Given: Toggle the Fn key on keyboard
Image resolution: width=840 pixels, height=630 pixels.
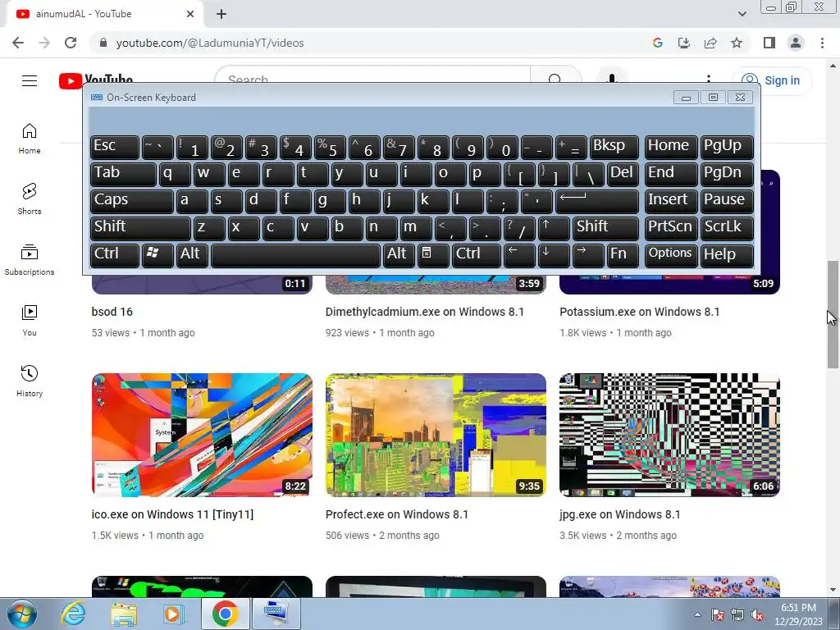Looking at the screenshot, I should 623,254.
